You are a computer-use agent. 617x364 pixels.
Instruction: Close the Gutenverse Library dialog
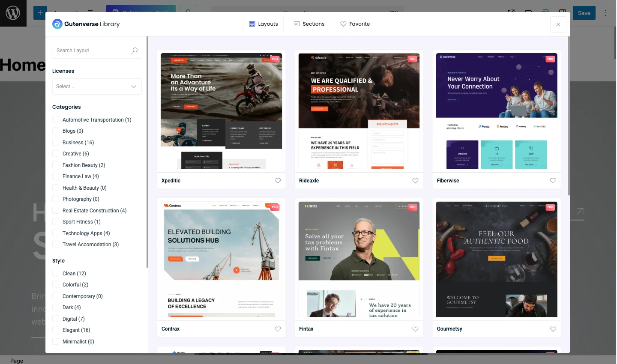tap(558, 24)
